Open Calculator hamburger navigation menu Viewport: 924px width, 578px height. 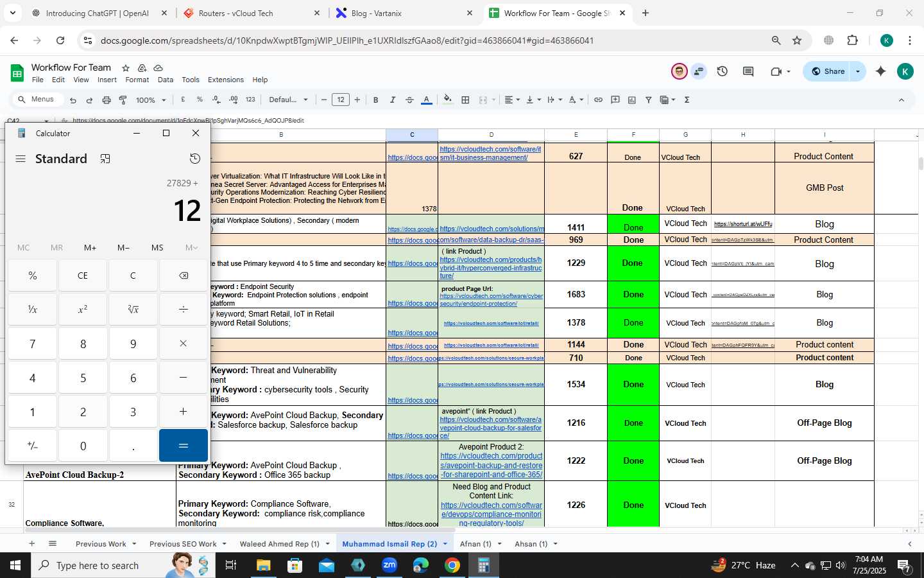tap(21, 159)
